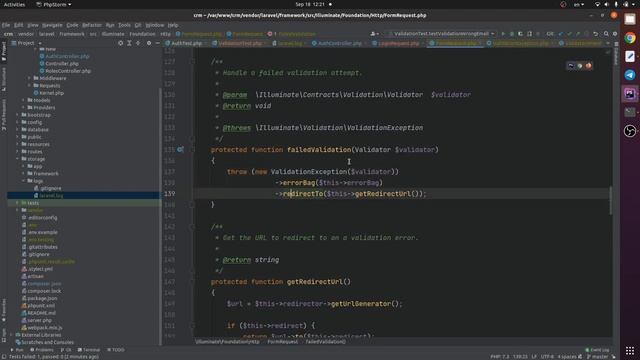This screenshot has height=360, width=640.
Task: Expand External Libraries node
Action: (11, 335)
